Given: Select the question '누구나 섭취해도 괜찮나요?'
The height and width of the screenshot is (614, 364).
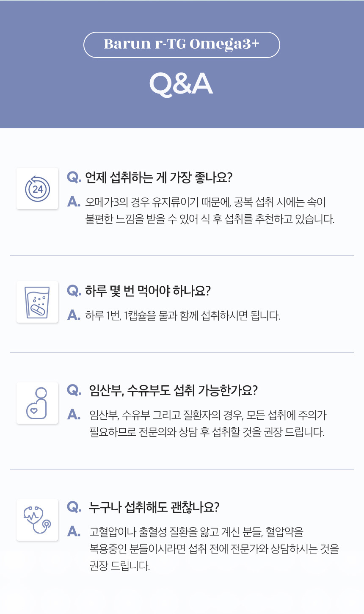Looking at the screenshot, I should 154,507.
